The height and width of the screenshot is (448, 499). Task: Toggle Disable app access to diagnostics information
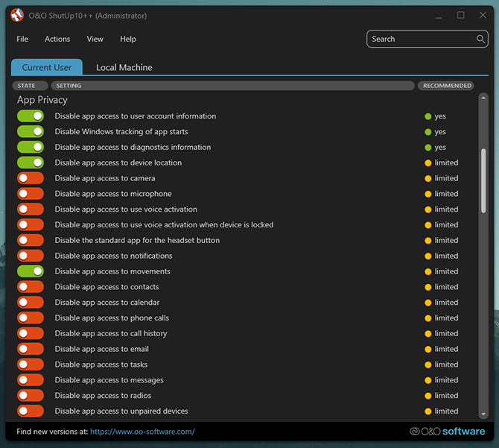(31, 147)
